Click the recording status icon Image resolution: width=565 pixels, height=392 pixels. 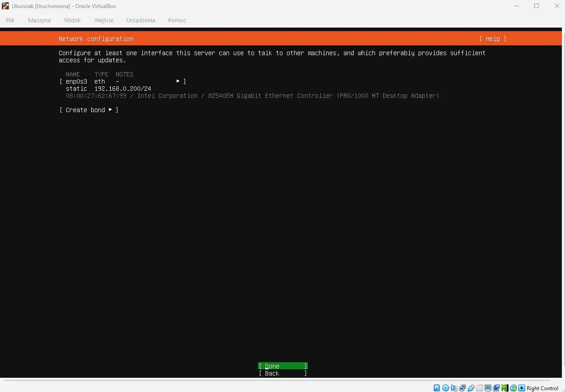[496, 388]
